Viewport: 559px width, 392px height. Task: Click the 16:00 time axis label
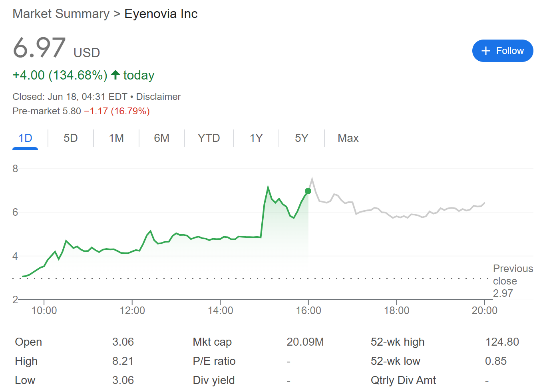click(x=308, y=310)
